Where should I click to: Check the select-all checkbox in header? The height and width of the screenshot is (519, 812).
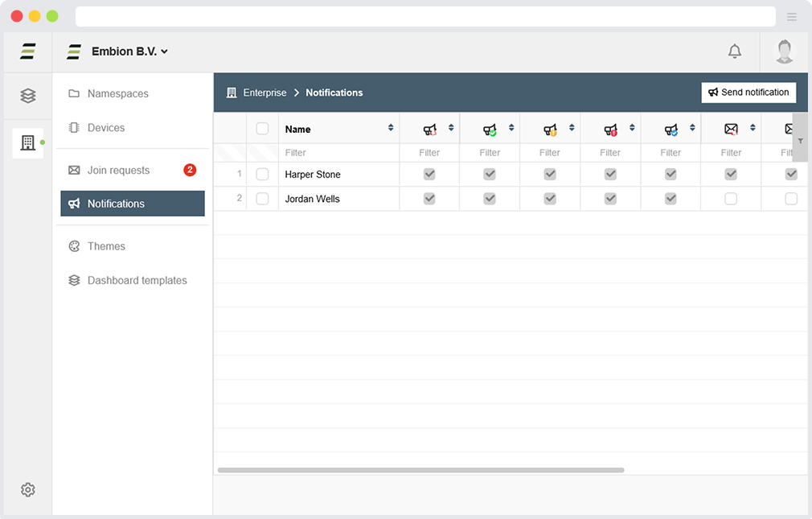pos(262,129)
